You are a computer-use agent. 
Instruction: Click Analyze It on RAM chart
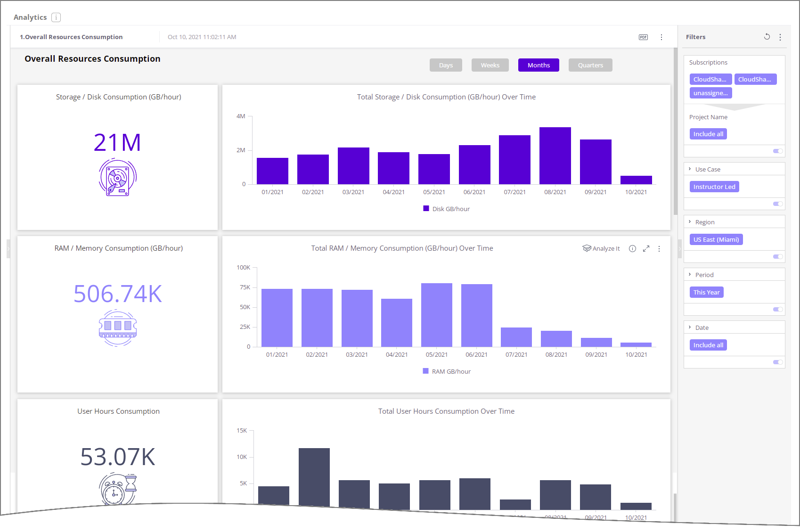tap(601, 248)
